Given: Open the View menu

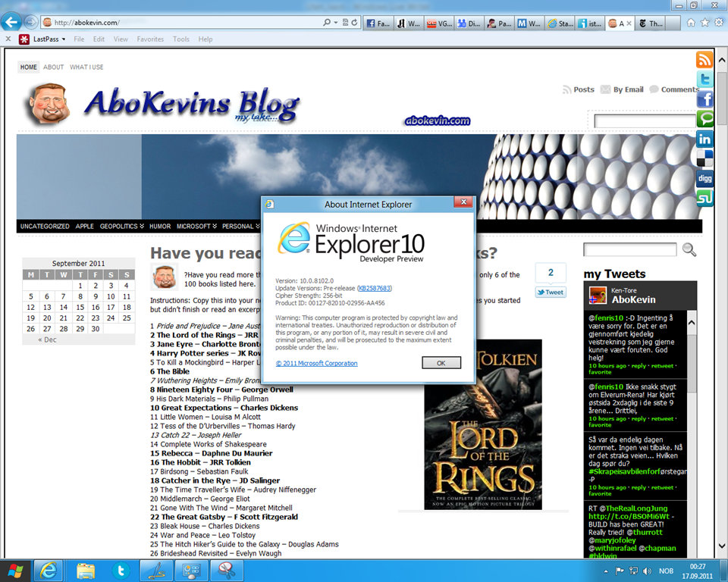Looking at the screenshot, I should [x=121, y=39].
